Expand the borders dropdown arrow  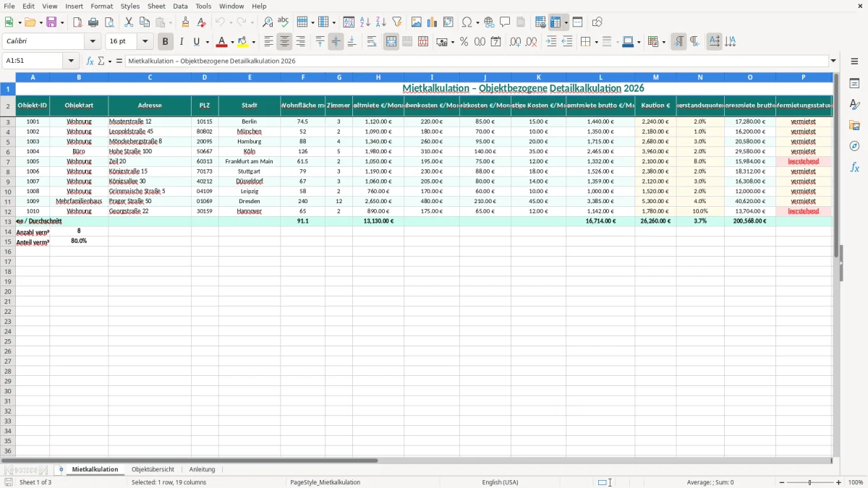[x=595, y=42]
